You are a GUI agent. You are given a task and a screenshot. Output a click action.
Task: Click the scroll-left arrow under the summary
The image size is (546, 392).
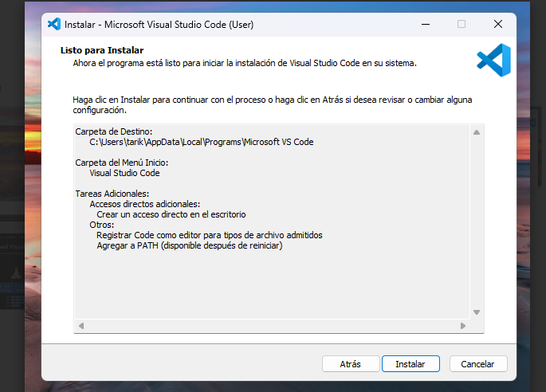pyautogui.click(x=81, y=326)
